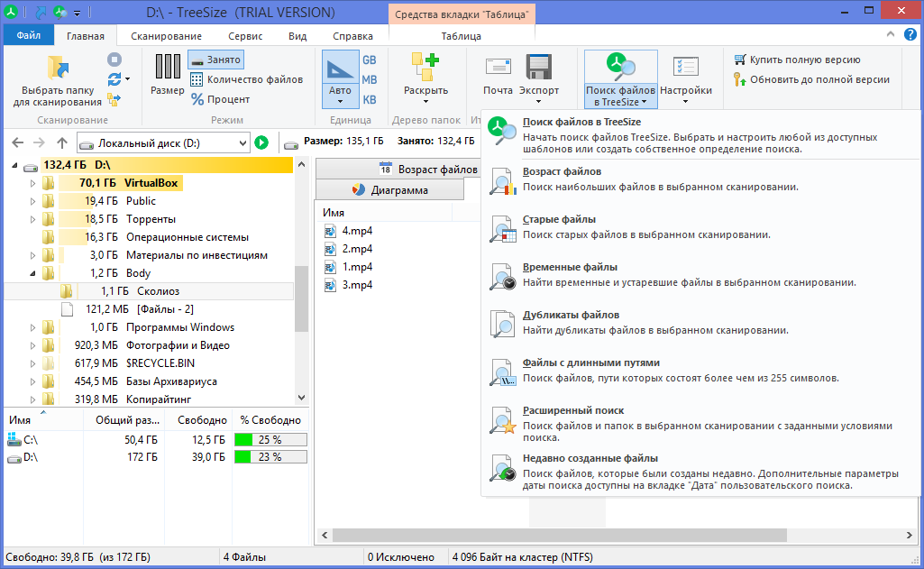
Task: Select the Размер mode button
Action: (x=168, y=74)
